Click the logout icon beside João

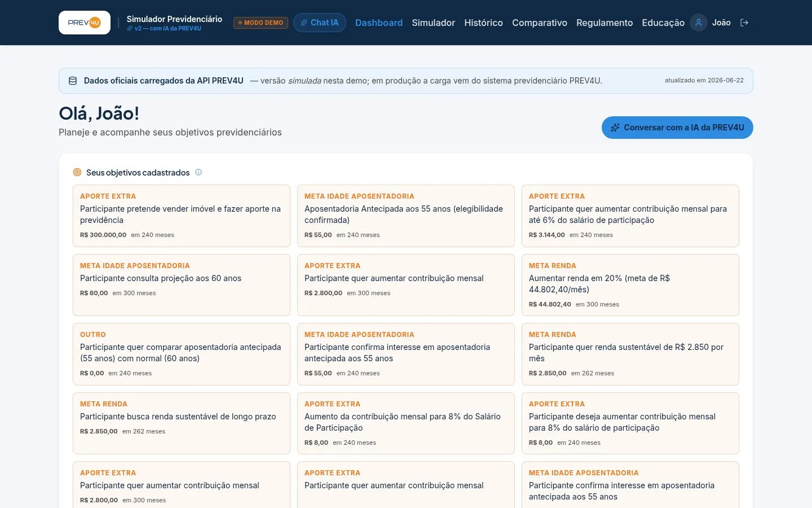tap(744, 23)
